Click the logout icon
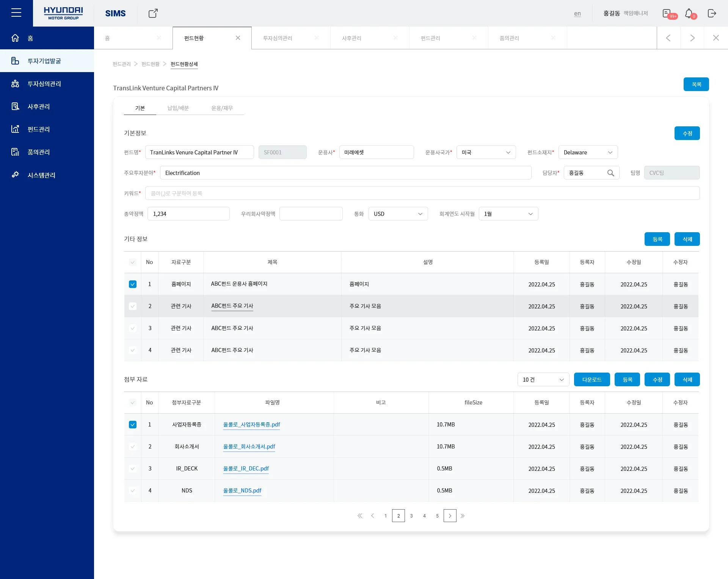728x579 pixels. [712, 13]
